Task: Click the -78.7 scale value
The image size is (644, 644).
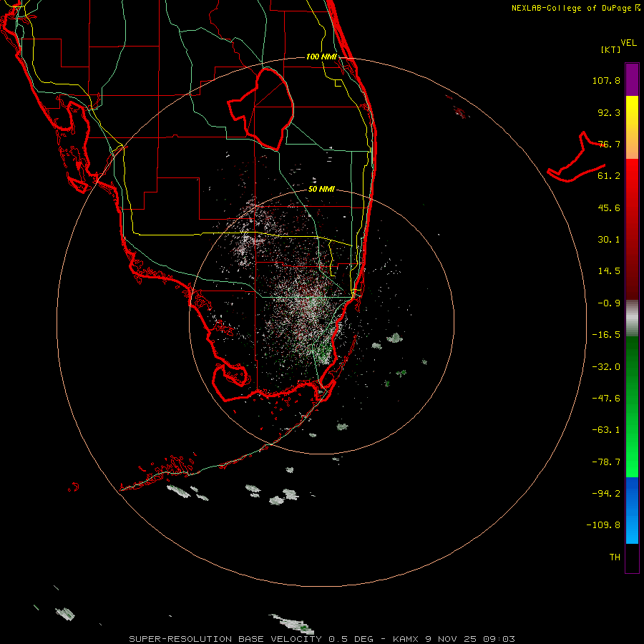Action: 606,462
